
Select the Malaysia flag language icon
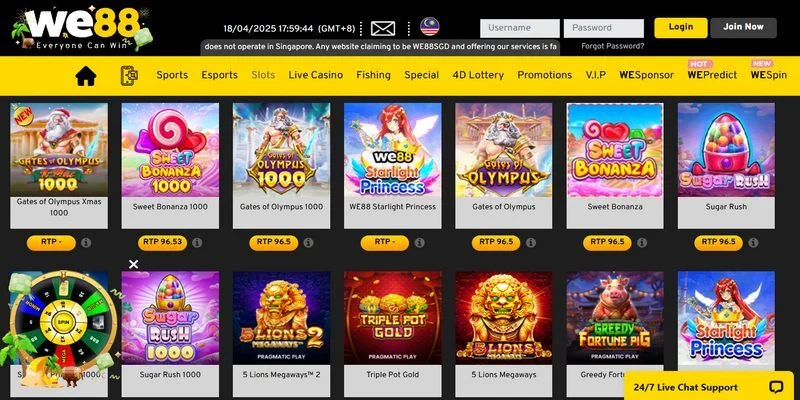[x=430, y=27]
